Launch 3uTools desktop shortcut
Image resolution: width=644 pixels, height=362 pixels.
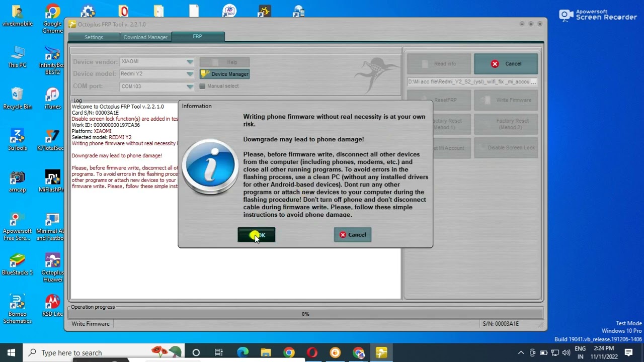click(x=17, y=140)
